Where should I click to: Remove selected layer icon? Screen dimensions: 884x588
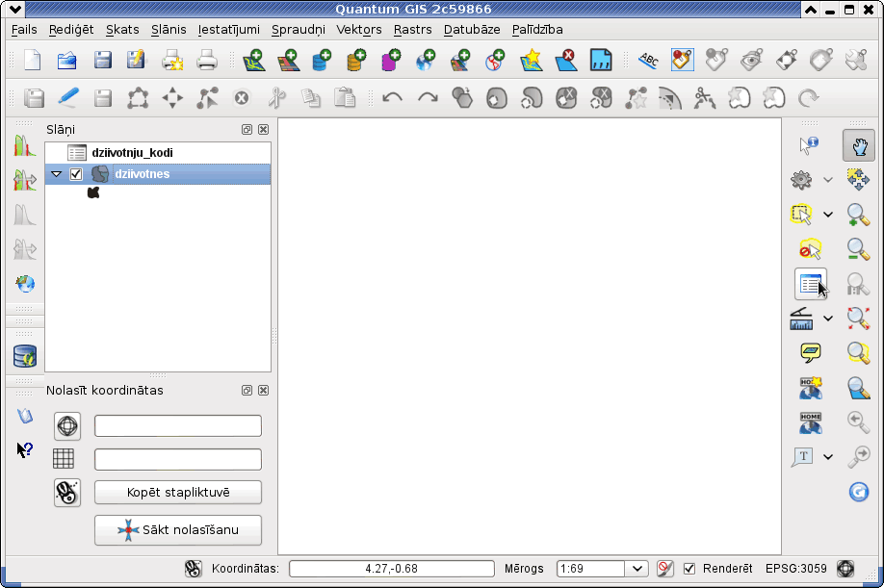(565, 60)
